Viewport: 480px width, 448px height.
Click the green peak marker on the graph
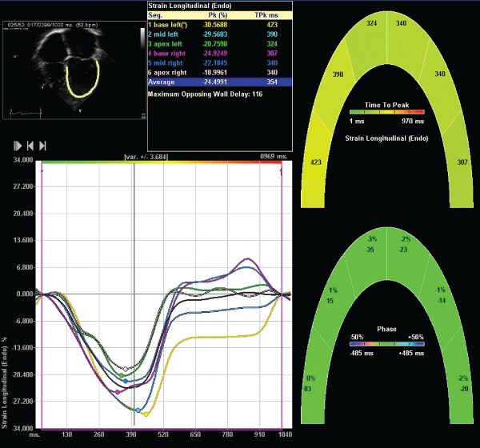point(122,375)
